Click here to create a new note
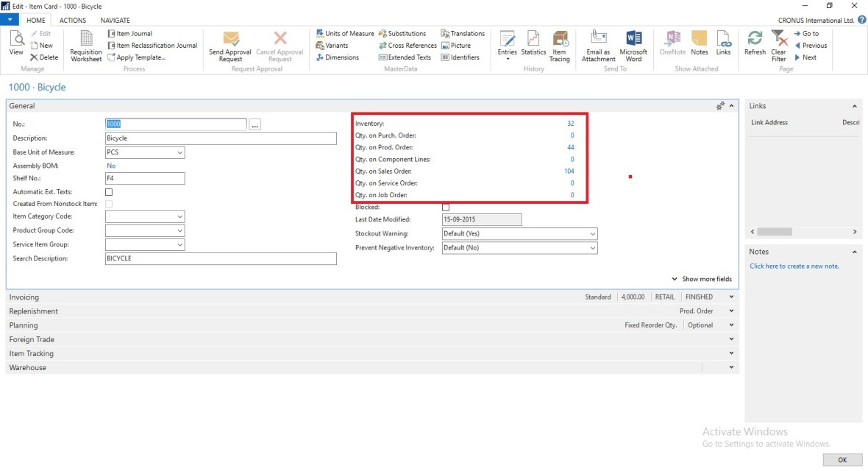Screen dimensions: 868x471 794,266
